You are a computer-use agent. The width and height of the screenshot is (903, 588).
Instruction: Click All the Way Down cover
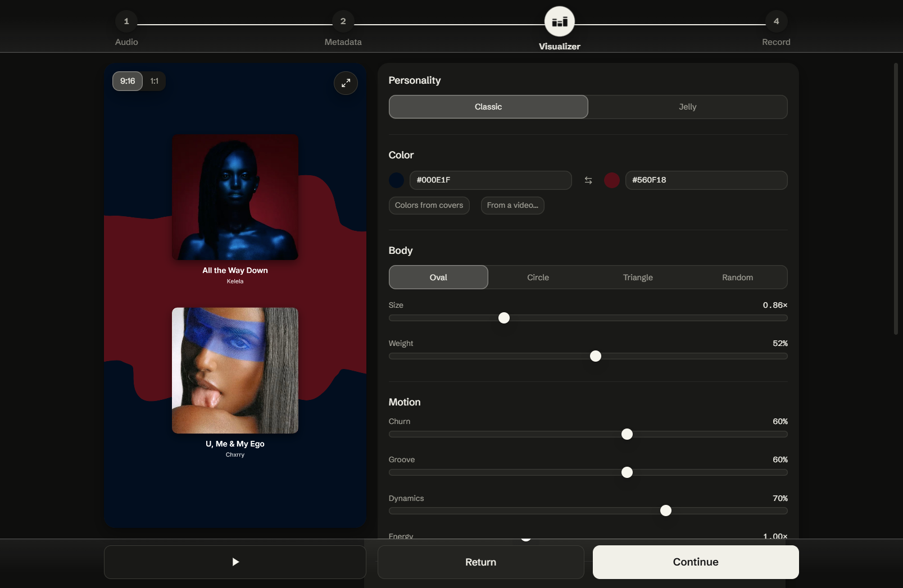[x=235, y=197]
